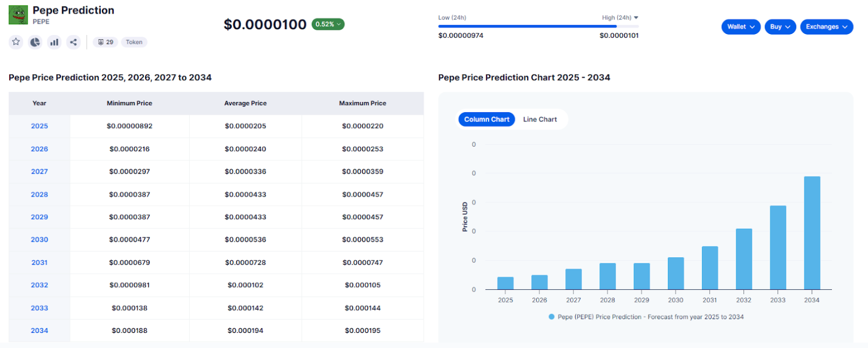Screen dimensions: 868x348
Task: Click the 2033 maximum price $0.000144
Action: pyautogui.click(x=363, y=308)
